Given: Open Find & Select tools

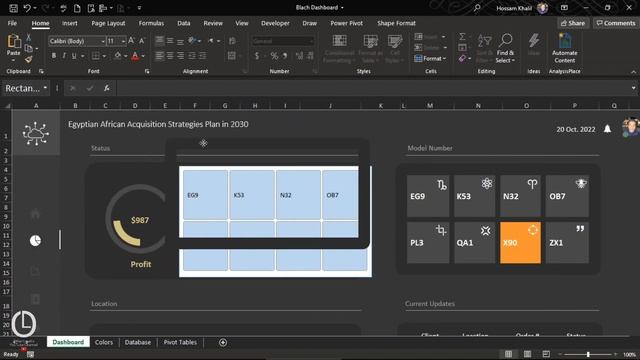Looking at the screenshot, I should (x=505, y=48).
